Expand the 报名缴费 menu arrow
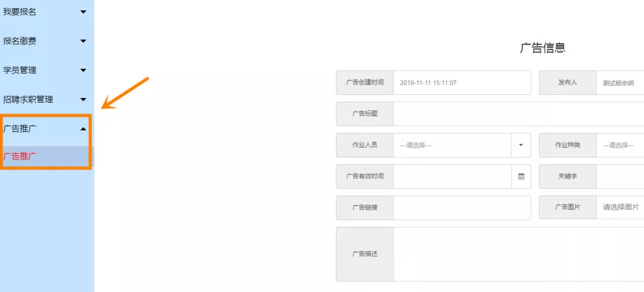 tap(83, 41)
